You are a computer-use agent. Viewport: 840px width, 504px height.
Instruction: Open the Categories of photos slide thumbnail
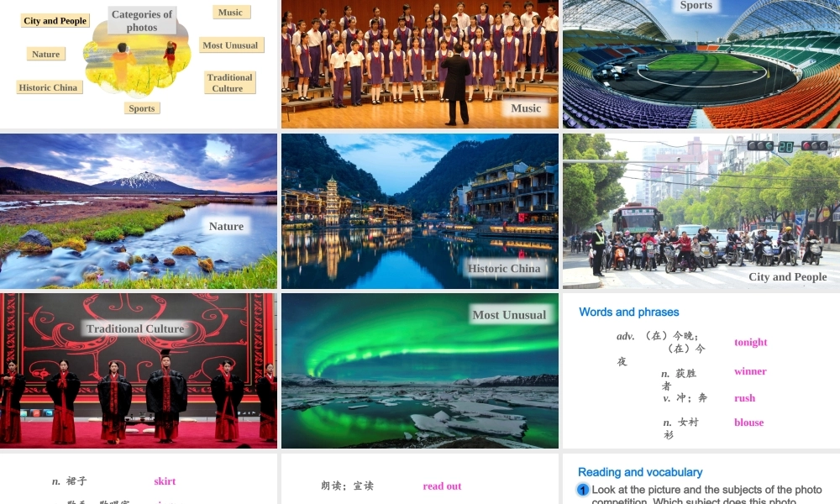coord(139,64)
